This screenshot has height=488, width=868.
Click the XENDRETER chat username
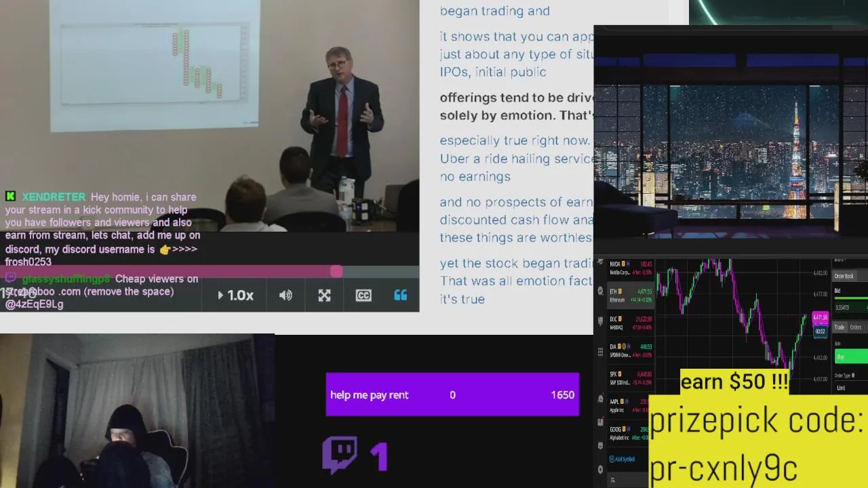coord(54,197)
